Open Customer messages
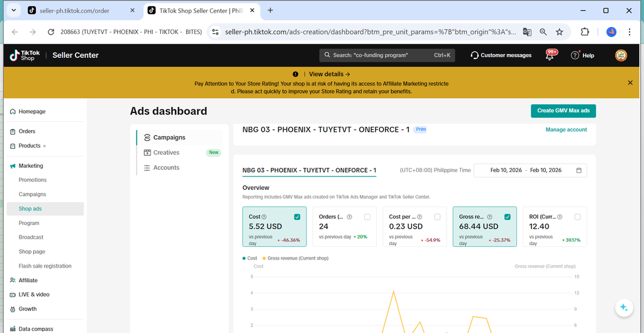Image resolution: width=644 pixels, height=333 pixels. [501, 55]
